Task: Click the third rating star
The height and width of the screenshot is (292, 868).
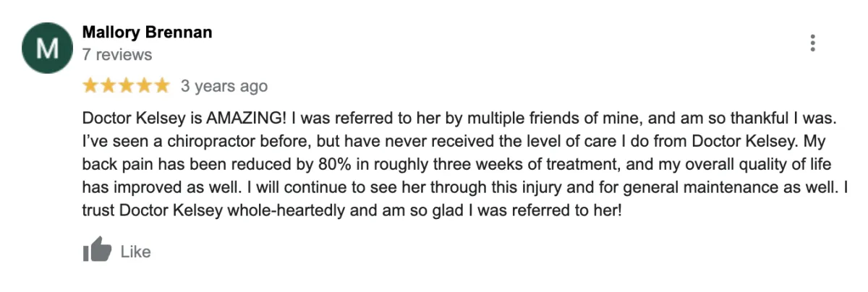Action: coord(126,86)
